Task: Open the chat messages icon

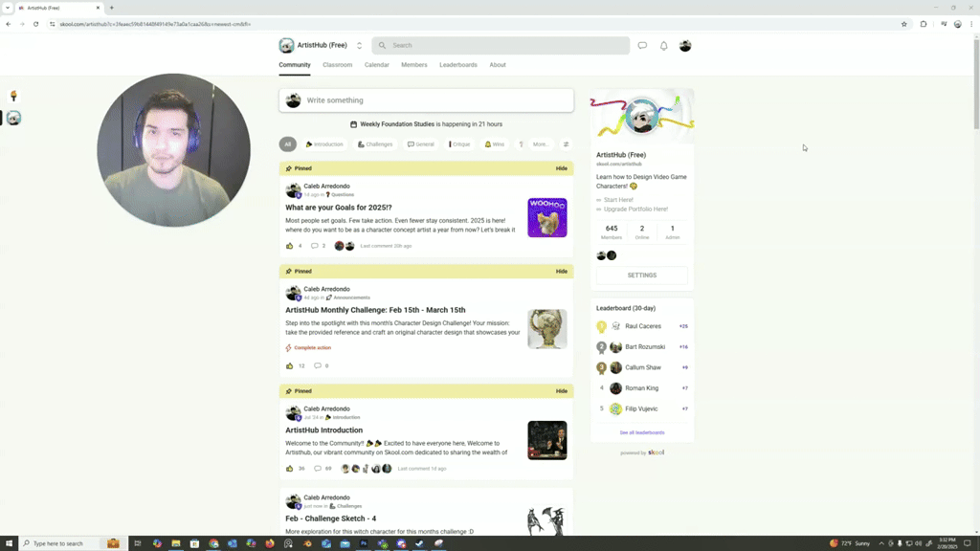Action: click(x=642, y=46)
